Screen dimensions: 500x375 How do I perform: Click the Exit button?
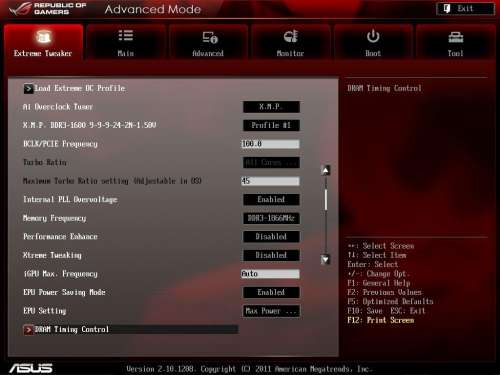(465, 9)
